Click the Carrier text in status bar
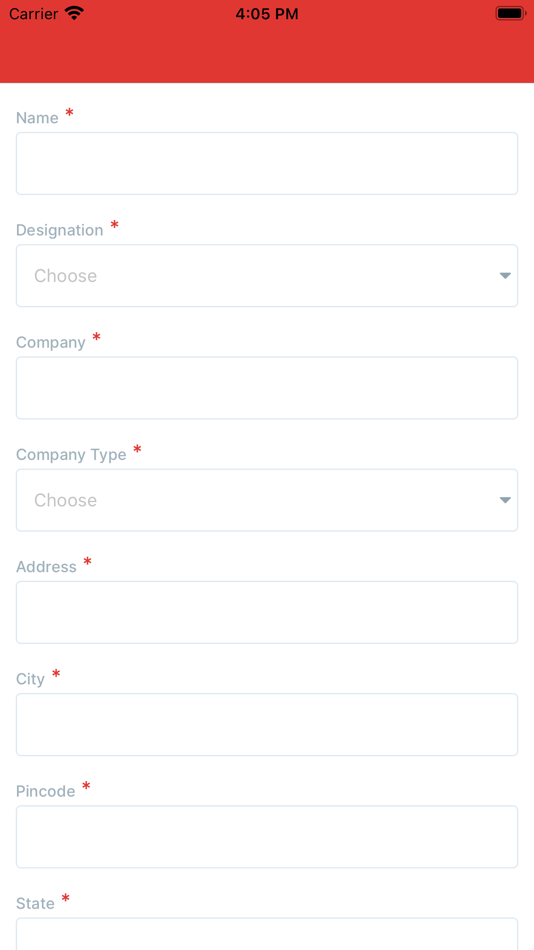Image resolution: width=534 pixels, height=950 pixels. [x=33, y=13]
